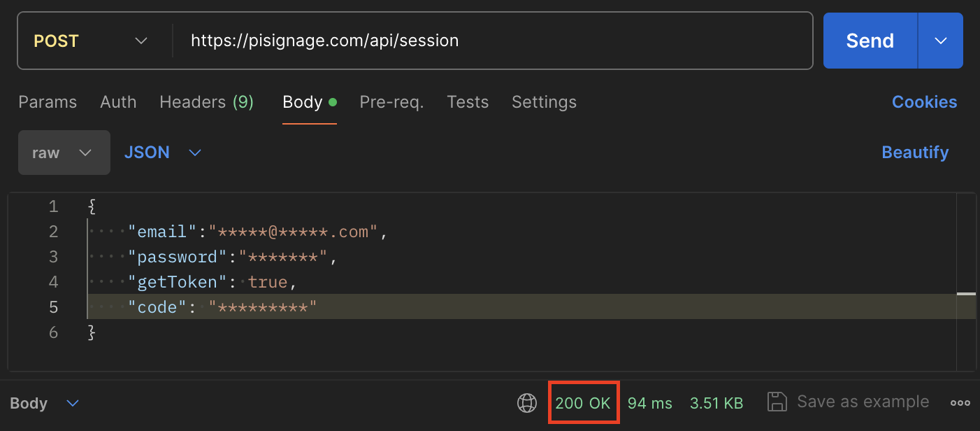This screenshot has width=980, height=431.
Task: Click the 200 OK response status
Action: point(584,402)
